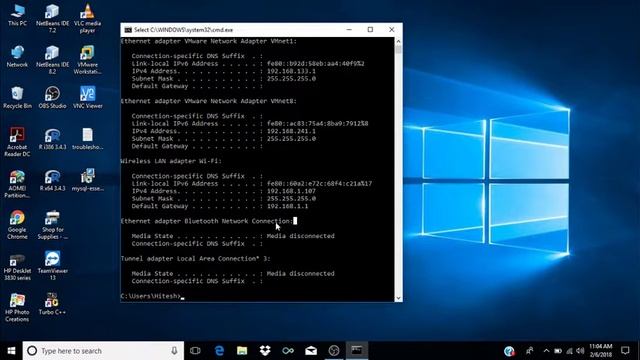The width and height of the screenshot is (640, 360).
Task: Open Shop for Supplies shortcut
Action: (x=52, y=224)
